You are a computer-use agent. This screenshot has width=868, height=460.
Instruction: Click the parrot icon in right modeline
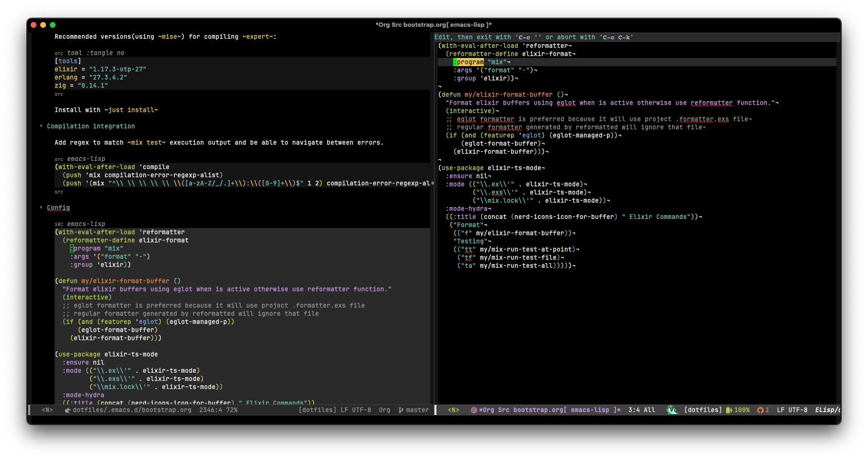click(x=672, y=410)
